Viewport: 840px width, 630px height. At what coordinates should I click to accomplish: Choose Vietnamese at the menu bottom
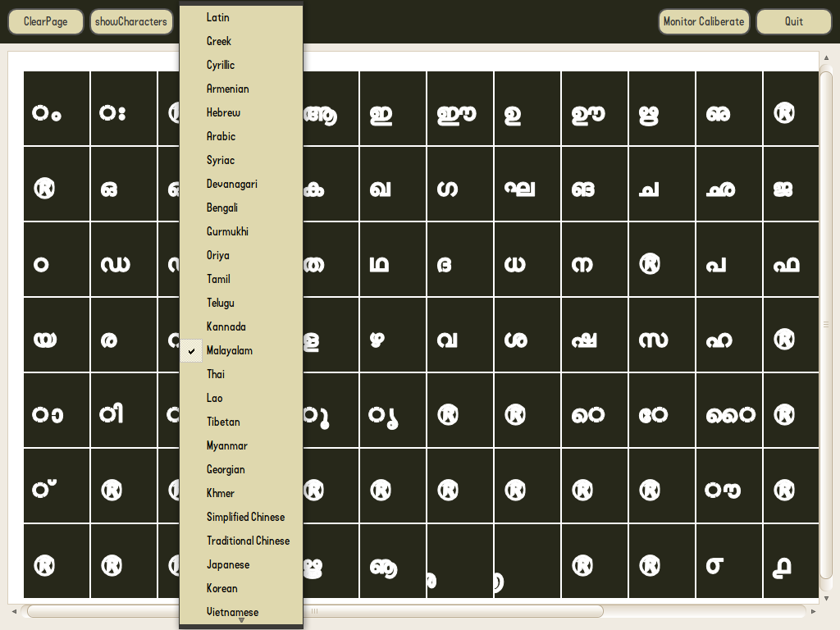click(232, 612)
